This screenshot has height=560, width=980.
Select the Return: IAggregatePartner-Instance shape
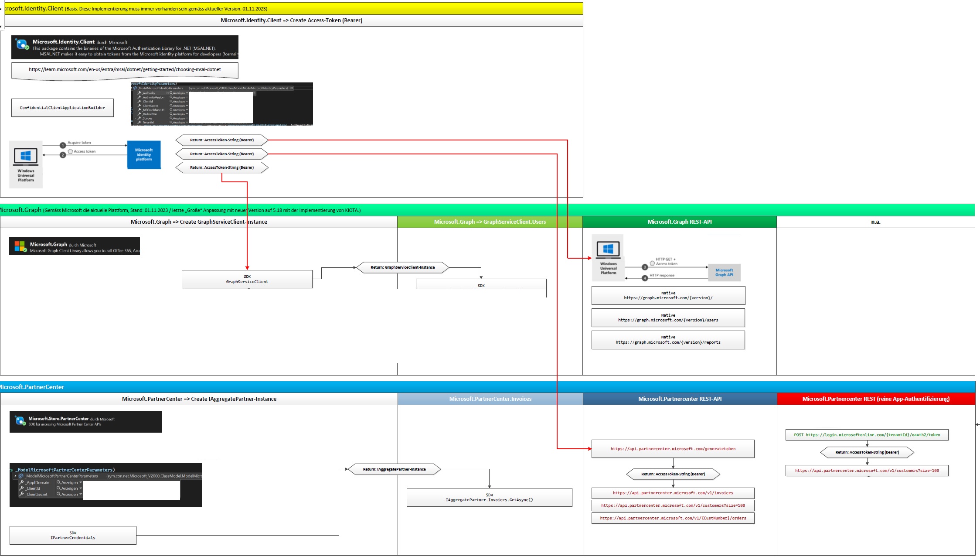coord(394,470)
